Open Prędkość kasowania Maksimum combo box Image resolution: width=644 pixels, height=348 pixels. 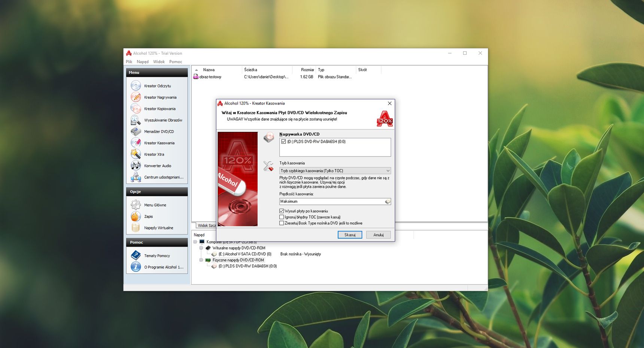pyautogui.click(x=335, y=202)
